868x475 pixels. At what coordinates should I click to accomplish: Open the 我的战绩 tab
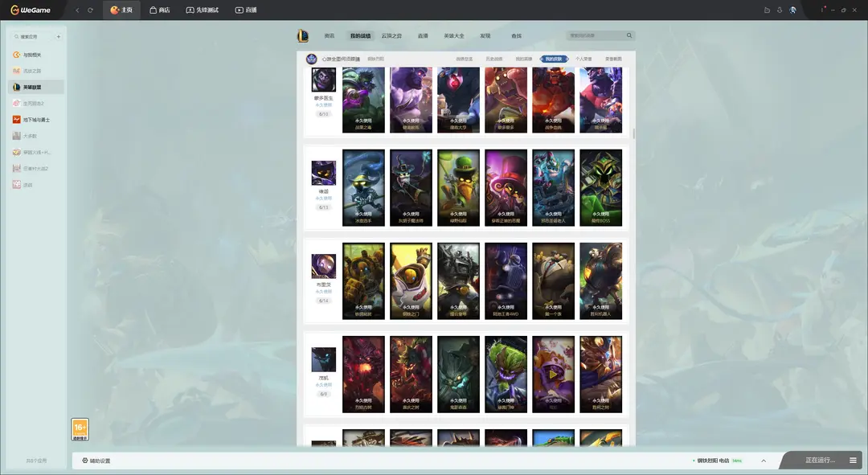[360, 35]
